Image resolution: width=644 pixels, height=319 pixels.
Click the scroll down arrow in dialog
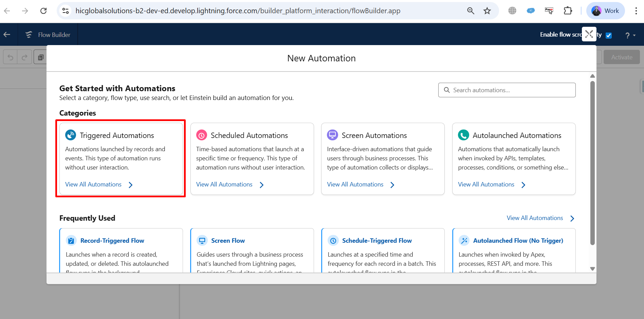tap(592, 269)
